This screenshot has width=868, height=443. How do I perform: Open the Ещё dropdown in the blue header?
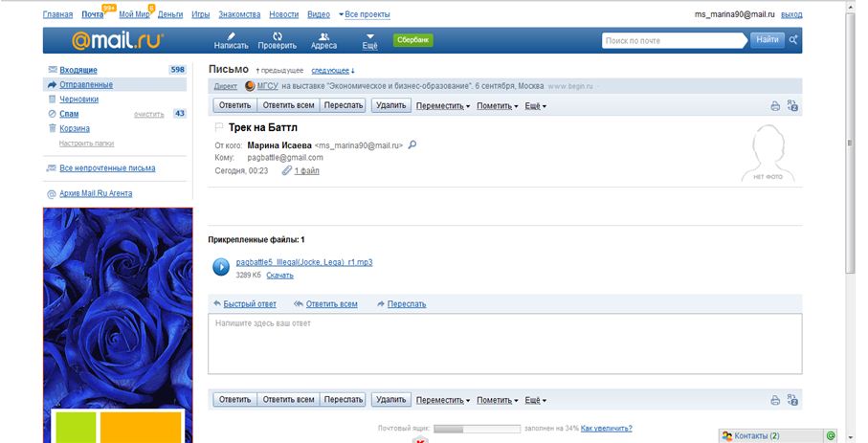click(369, 40)
